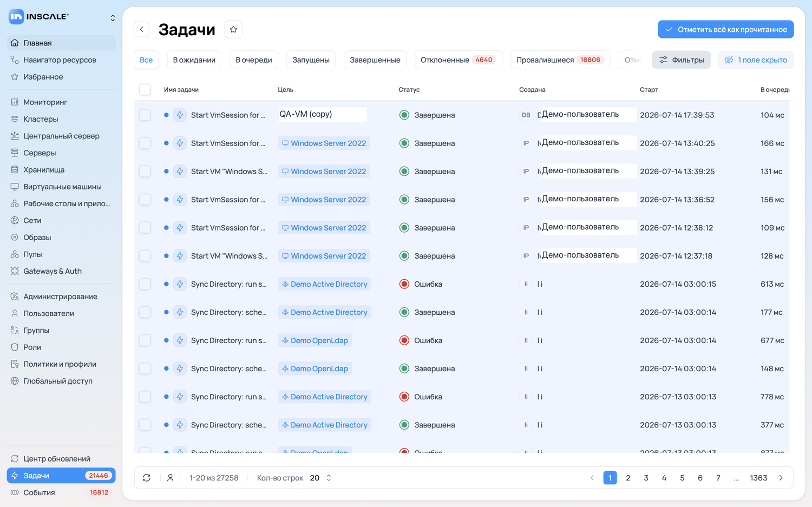This screenshot has height=507, width=812.
Task: Open Центральный сервер from sidebar
Action: click(61, 136)
